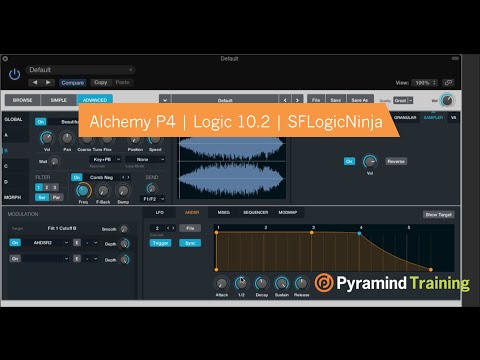Toggle the plugin power button
This screenshot has height=360, width=480.
pyautogui.click(x=14, y=75)
